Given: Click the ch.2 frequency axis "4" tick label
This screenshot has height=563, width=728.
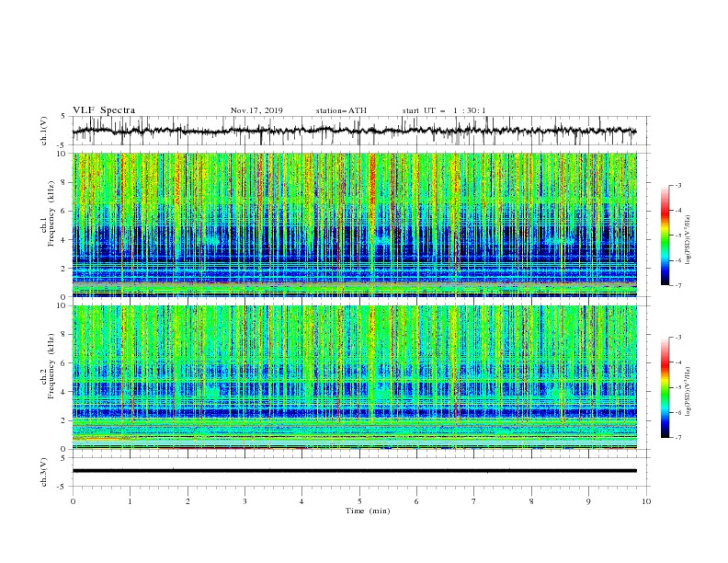Looking at the screenshot, I should click(64, 392).
